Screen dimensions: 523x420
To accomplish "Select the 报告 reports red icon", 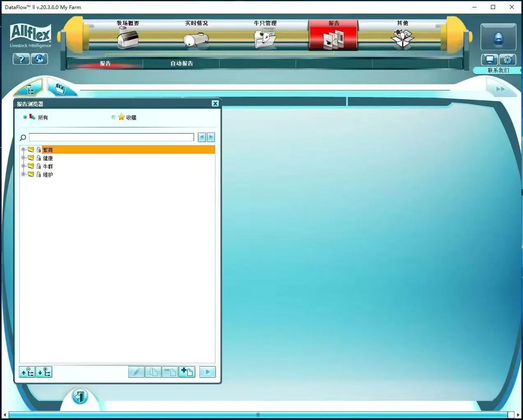I will pyautogui.click(x=333, y=40).
